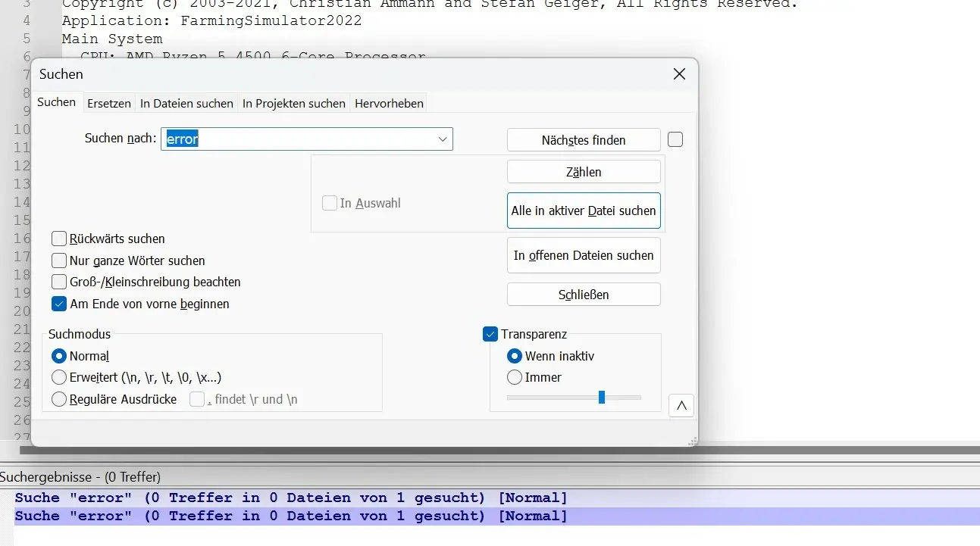Uncheck Am Ende von vorne beginnen

point(59,304)
